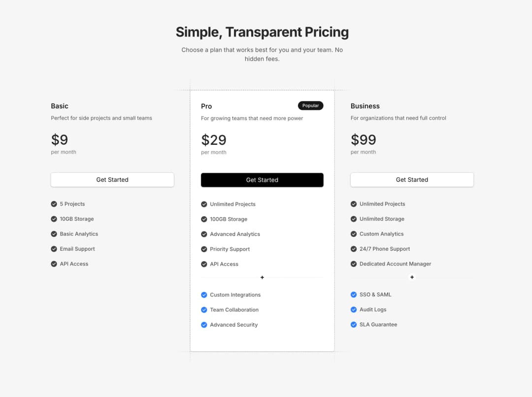Screen dimensions: 532x397
Task: Click the blue check beside Custom Integrations
Action: (x=203, y=295)
